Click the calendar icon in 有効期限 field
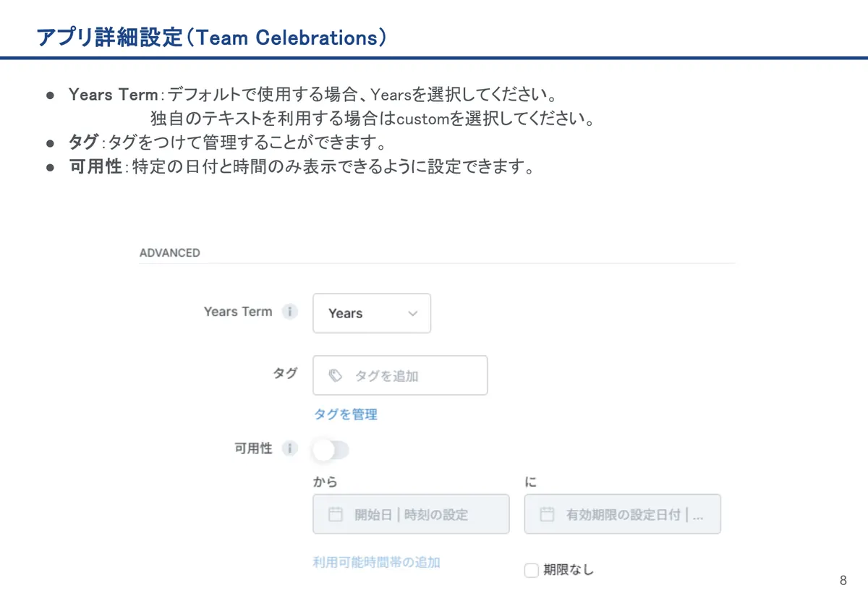 point(547,514)
